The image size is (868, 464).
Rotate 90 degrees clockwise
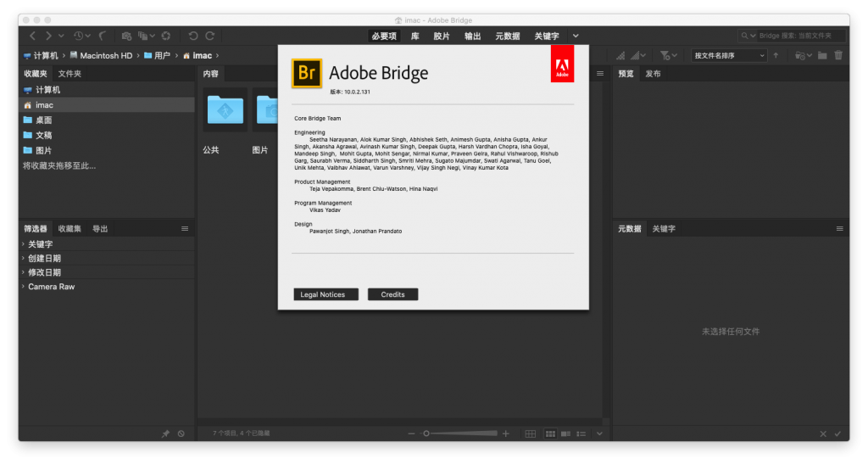(210, 36)
